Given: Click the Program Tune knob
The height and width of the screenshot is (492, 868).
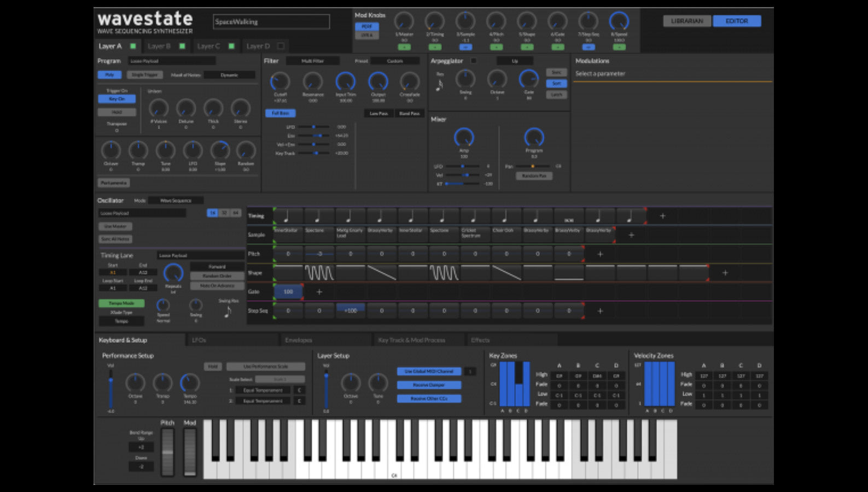Looking at the screenshot, I should [x=166, y=150].
